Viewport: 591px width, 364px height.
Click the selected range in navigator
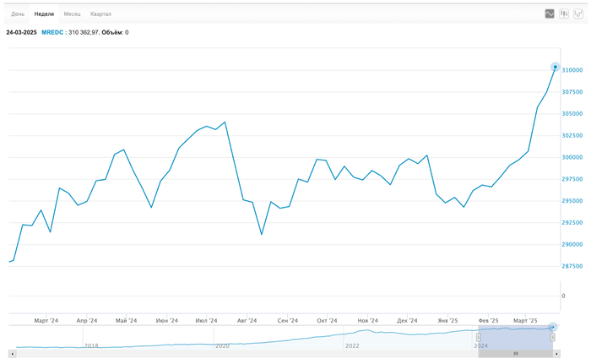[516, 336]
